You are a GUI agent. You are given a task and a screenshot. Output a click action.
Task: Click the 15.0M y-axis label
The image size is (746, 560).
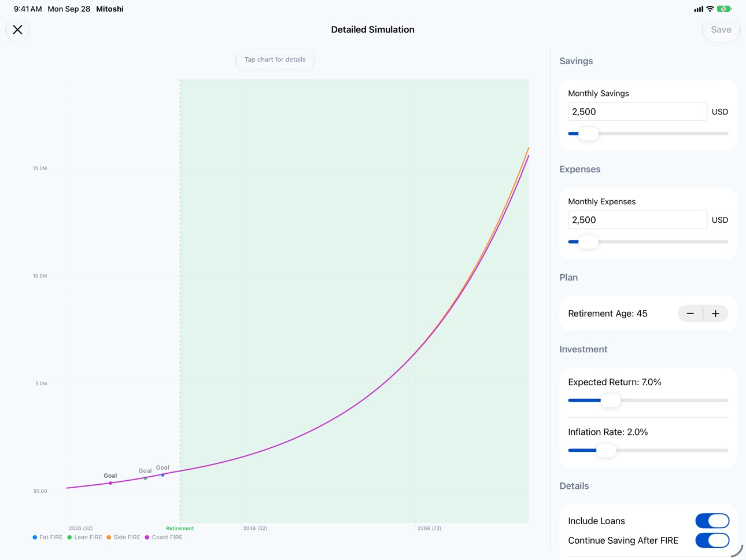point(40,168)
